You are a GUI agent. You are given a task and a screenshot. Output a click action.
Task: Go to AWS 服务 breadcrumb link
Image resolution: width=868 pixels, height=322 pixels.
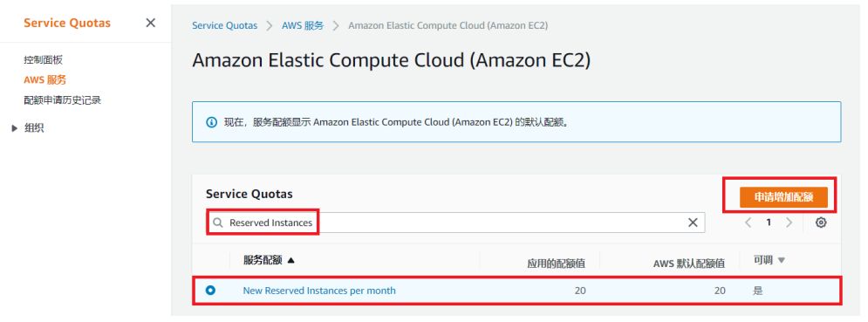303,25
